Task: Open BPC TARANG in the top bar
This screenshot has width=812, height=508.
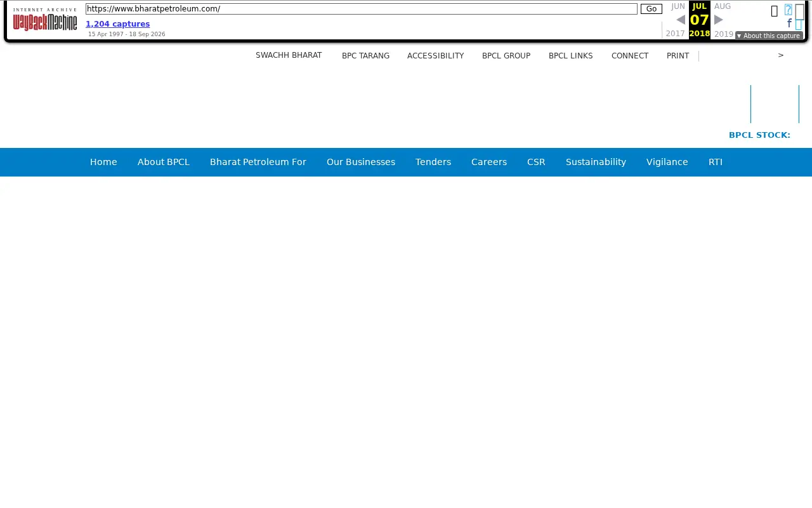Action: click(365, 56)
